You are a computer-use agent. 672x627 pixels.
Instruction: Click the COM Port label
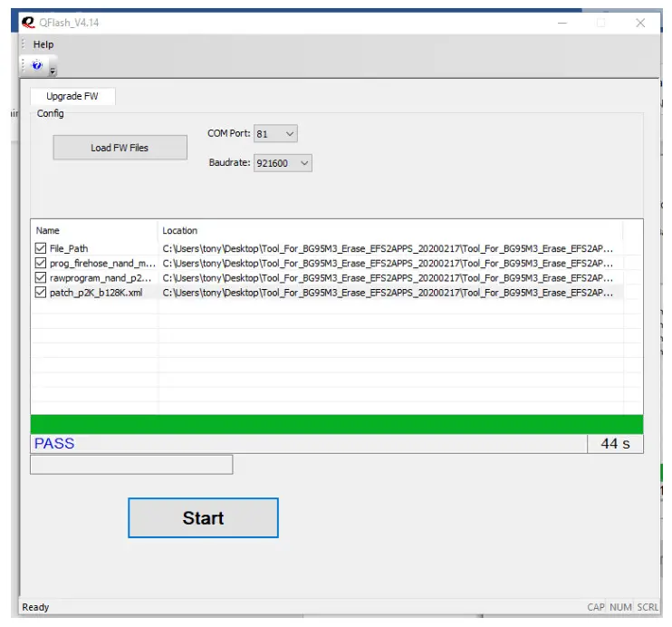229,133
